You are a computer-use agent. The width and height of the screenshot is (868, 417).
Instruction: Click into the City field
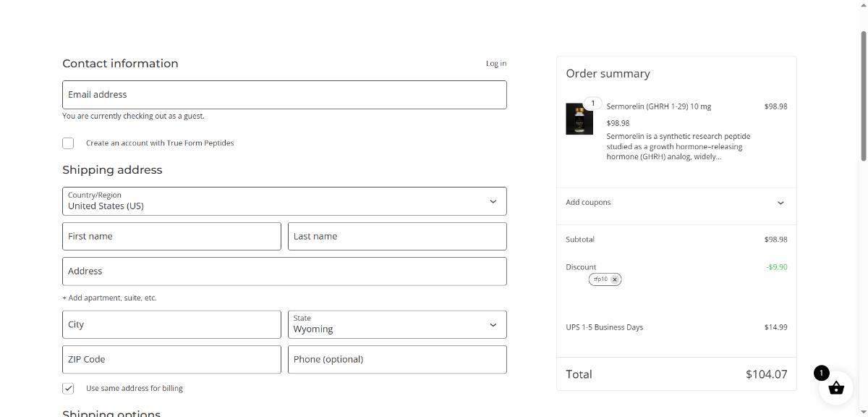point(171,325)
